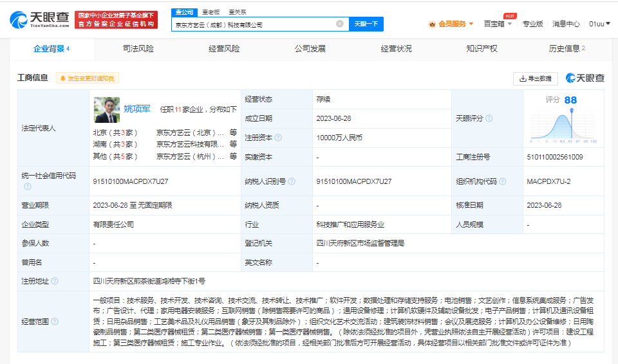618x364 pixels.
Task: Click the help icon beside 英文名称
Action: click(x=278, y=262)
